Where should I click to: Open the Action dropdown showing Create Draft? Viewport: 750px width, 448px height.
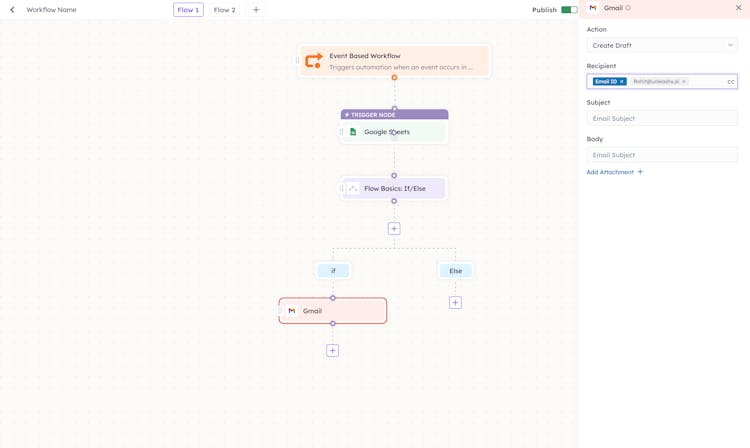662,45
